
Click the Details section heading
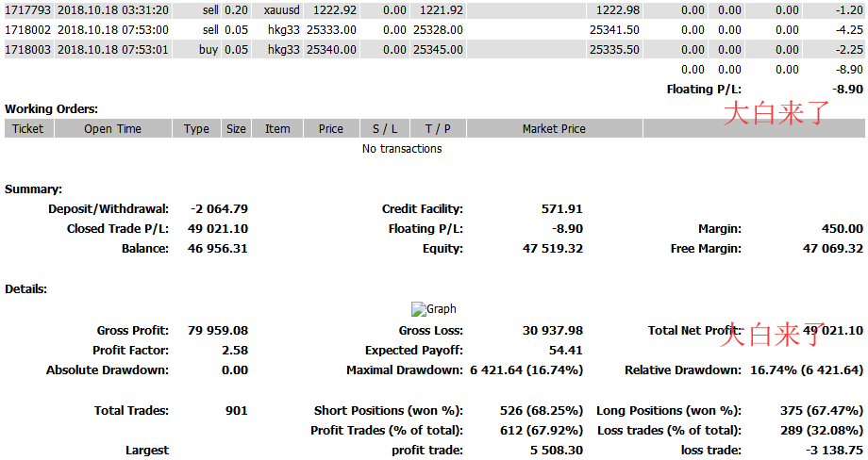26,289
